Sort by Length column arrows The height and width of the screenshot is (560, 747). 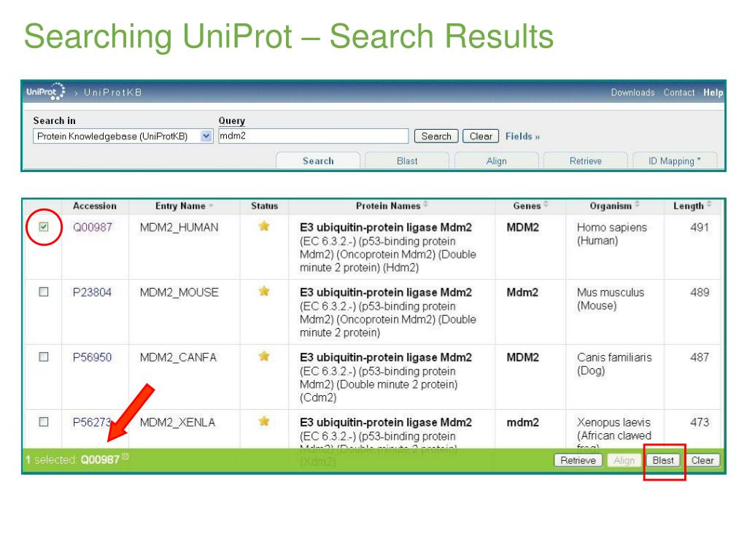(709, 204)
